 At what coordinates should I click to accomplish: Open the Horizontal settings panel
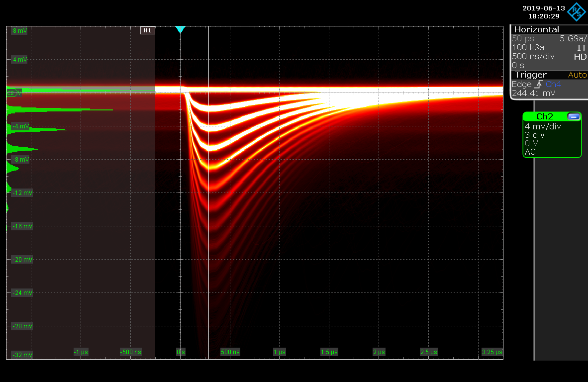[536, 29]
